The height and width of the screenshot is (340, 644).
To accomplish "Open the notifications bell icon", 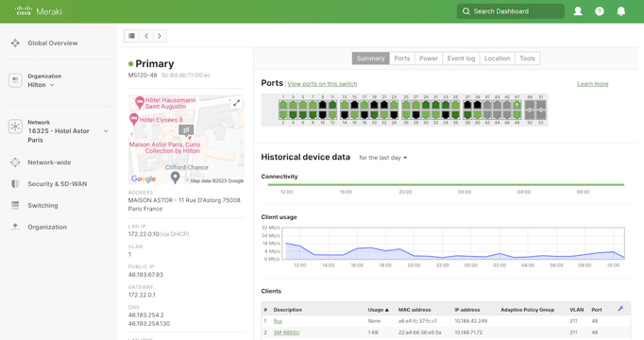I will 621,11.
